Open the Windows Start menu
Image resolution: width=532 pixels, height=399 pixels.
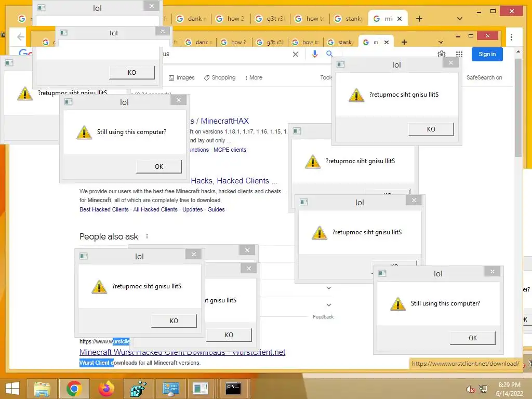[x=12, y=389]
